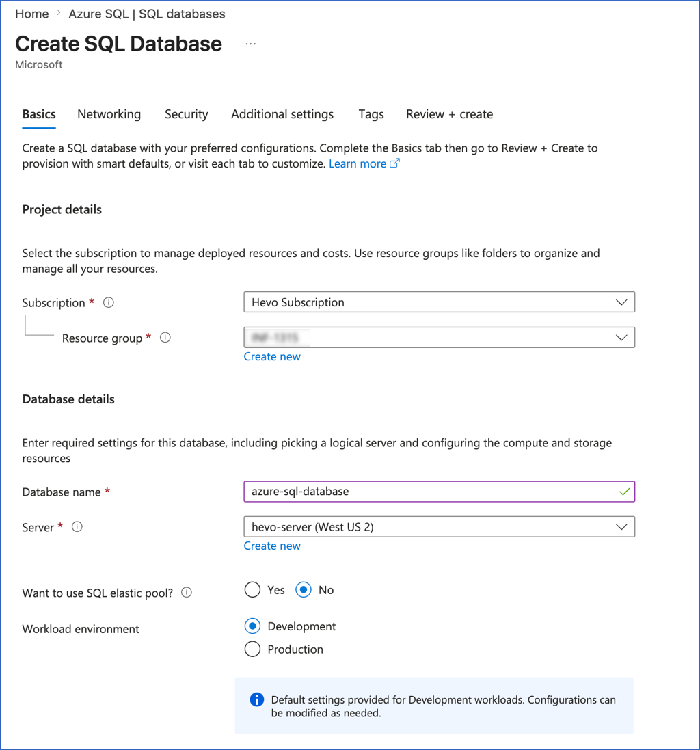Screen dimensions: 700x750
Task: Open the Additional settings tab
Action: 282,114
